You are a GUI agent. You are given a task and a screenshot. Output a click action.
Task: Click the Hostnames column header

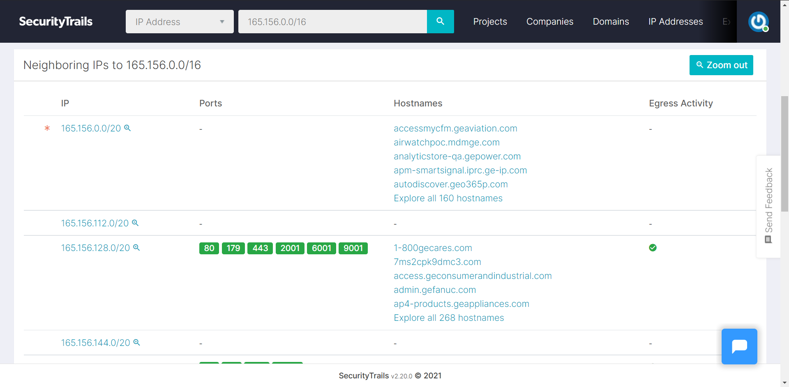[x=418, y=103]
